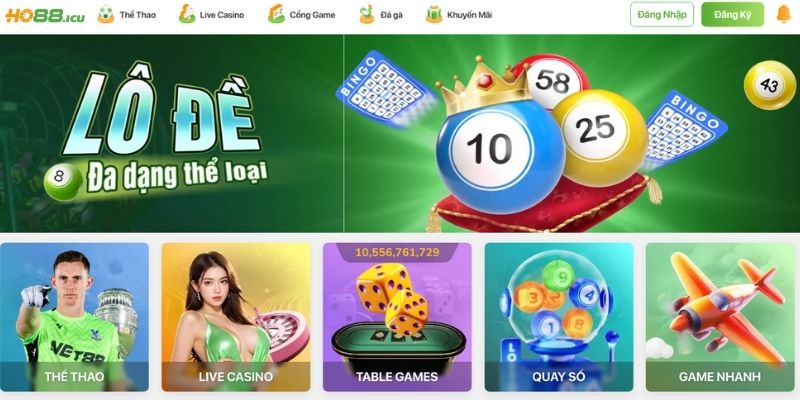Open the Thể Thao menu item
800x400 pixels.
coord(137,15)
